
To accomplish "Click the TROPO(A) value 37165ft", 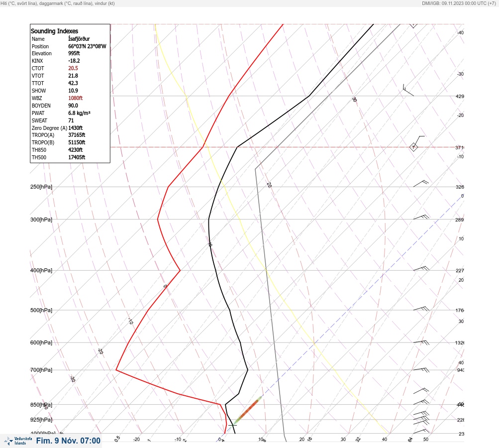I will (x=77, y=135).
